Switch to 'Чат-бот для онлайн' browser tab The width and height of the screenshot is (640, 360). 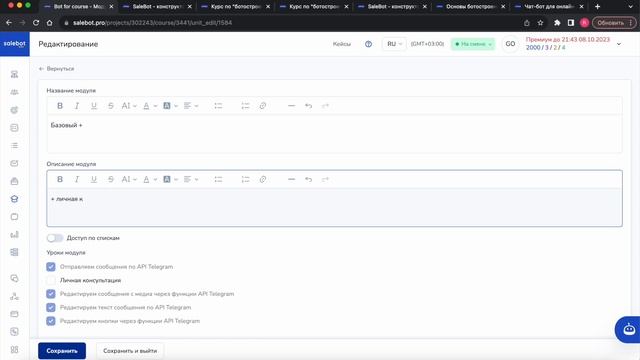click(549, 7)
